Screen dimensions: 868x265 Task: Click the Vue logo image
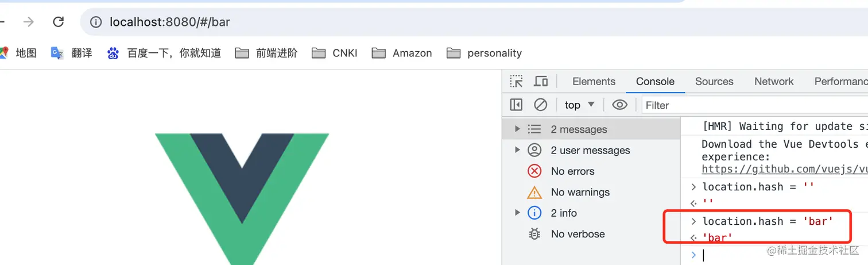pos(242,199)
